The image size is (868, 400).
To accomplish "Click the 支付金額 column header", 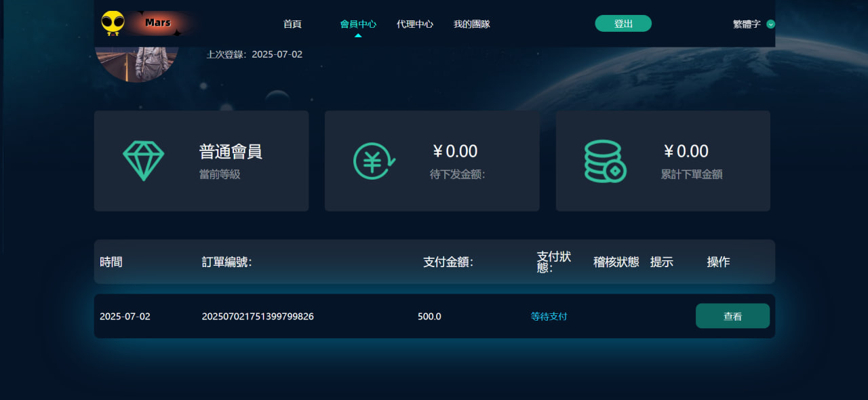I will [x=448, y=262].
